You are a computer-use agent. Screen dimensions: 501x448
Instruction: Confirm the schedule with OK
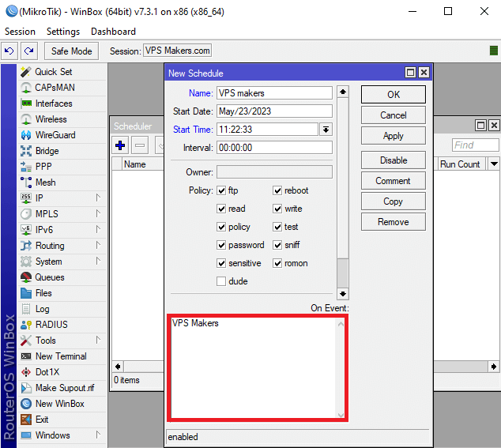pos(394,95)
